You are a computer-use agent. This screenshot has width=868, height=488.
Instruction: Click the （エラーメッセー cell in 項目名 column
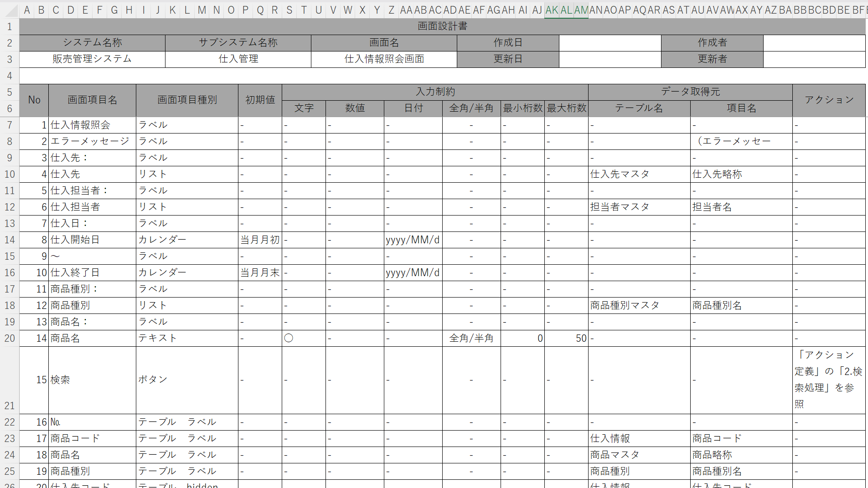pos(741,141)
